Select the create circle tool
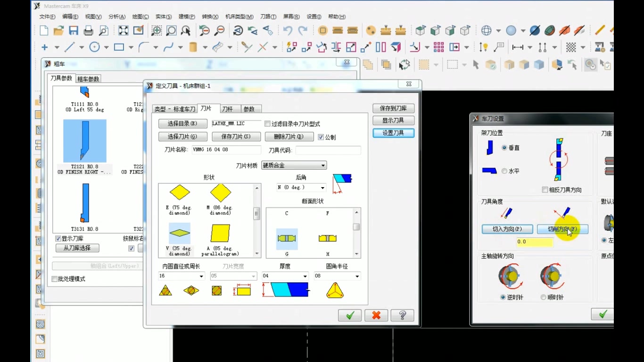Viewport: 644px width, 362px height. click(94, 47)
